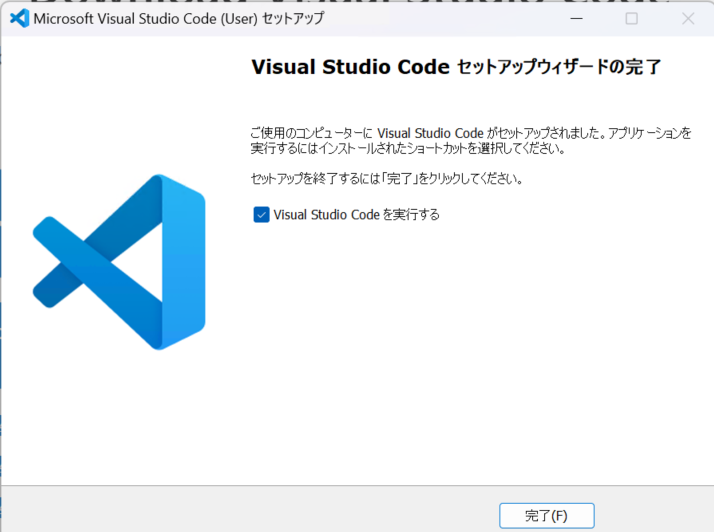Click the paragraph starting with ご使用のコンピューターに

click(x=471, y=141)
